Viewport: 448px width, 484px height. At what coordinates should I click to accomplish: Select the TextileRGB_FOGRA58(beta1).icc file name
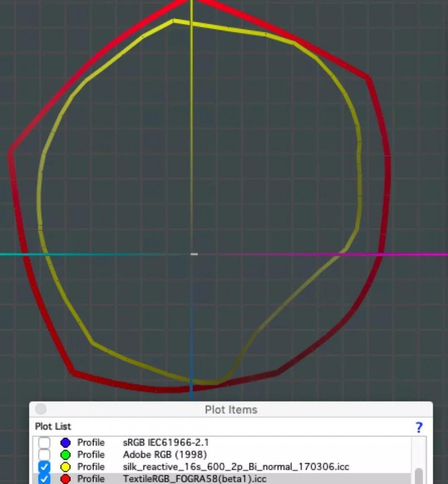click(194, 479)
